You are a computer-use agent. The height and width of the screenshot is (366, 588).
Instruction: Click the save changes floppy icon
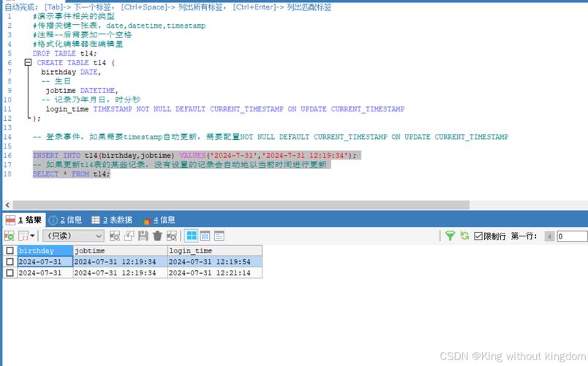click(x=143, y=236)
